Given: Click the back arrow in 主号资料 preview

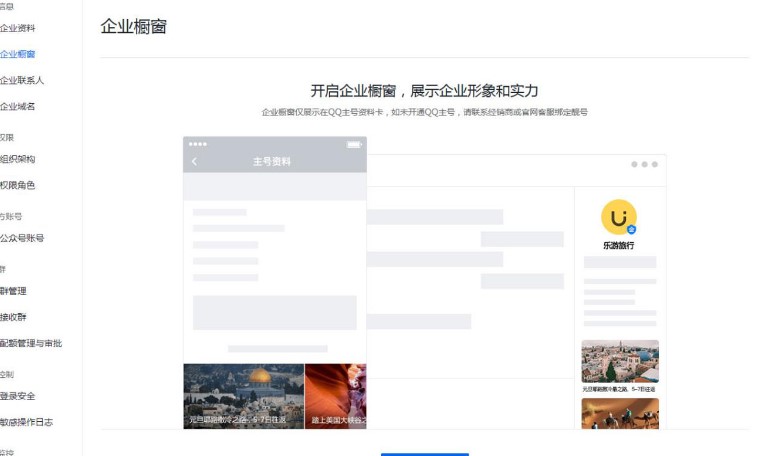Looking at the screenshot, I should point(195,162).
